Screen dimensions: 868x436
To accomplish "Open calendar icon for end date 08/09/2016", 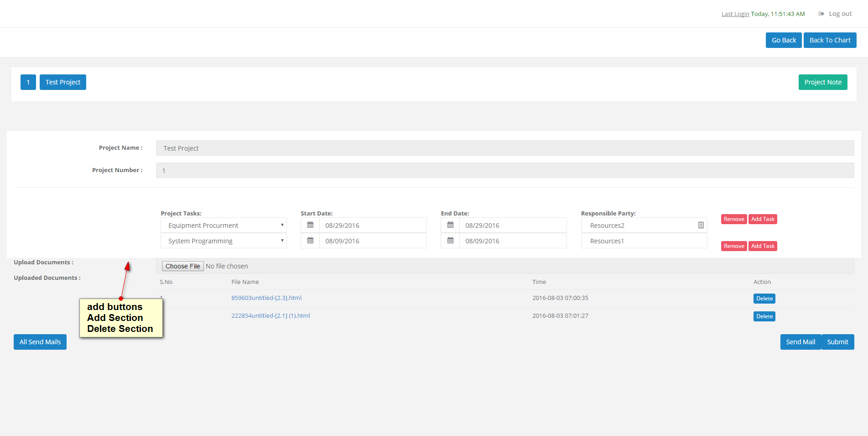I will (x=450, y=241).
